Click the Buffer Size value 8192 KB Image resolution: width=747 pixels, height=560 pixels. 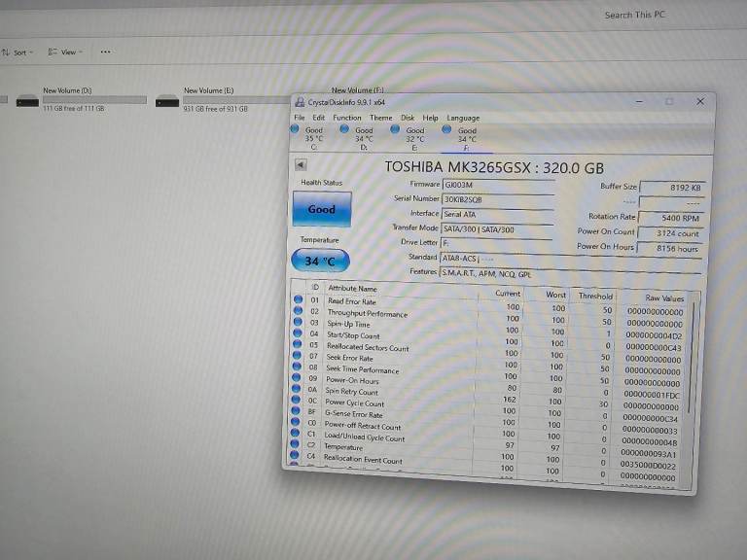click(x=672, y=188)
